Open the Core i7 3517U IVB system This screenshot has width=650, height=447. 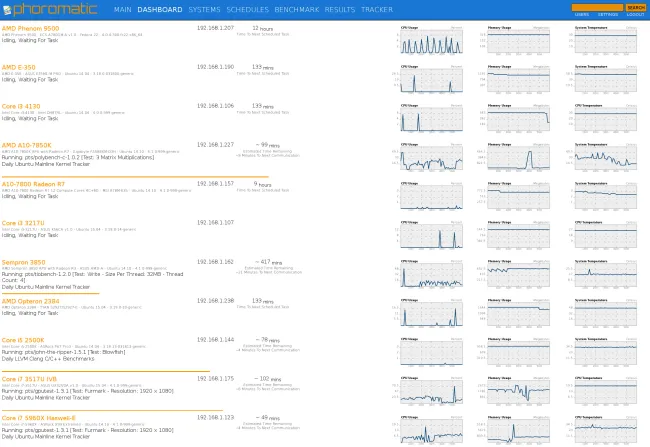pos(29,379)
